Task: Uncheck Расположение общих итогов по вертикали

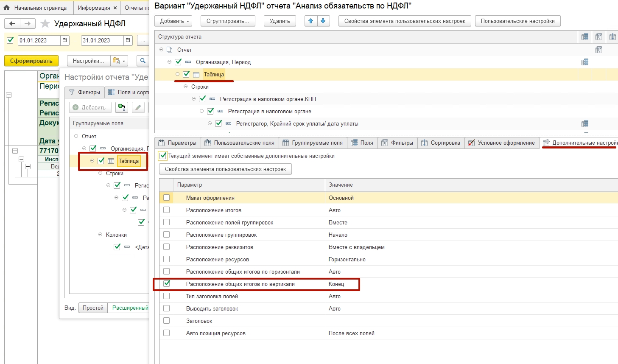Action: click(167, 284)
